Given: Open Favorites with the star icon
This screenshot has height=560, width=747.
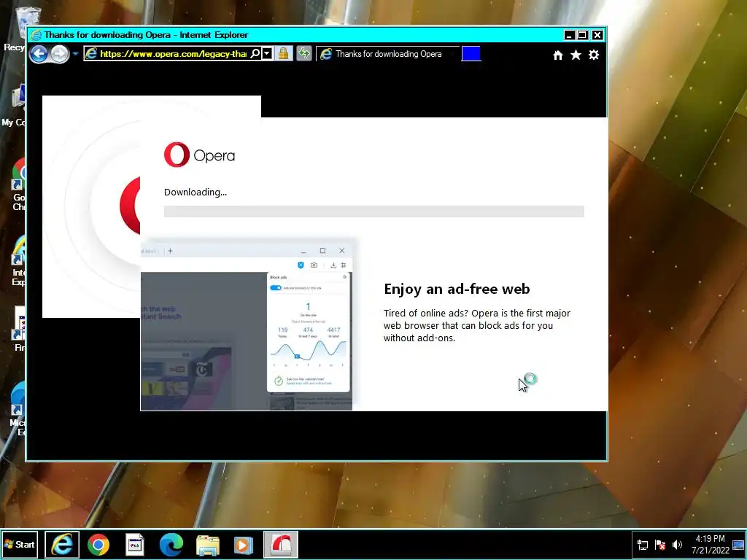Looking at the screenshot, I should pyautogui.click(x=576, y=55).
